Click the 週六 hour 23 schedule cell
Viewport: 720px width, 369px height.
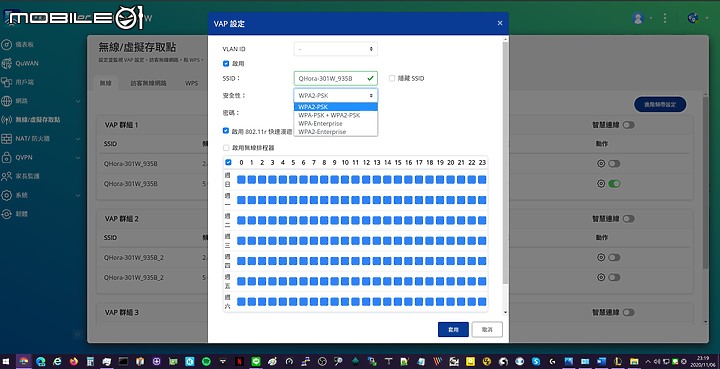(482, 302)
